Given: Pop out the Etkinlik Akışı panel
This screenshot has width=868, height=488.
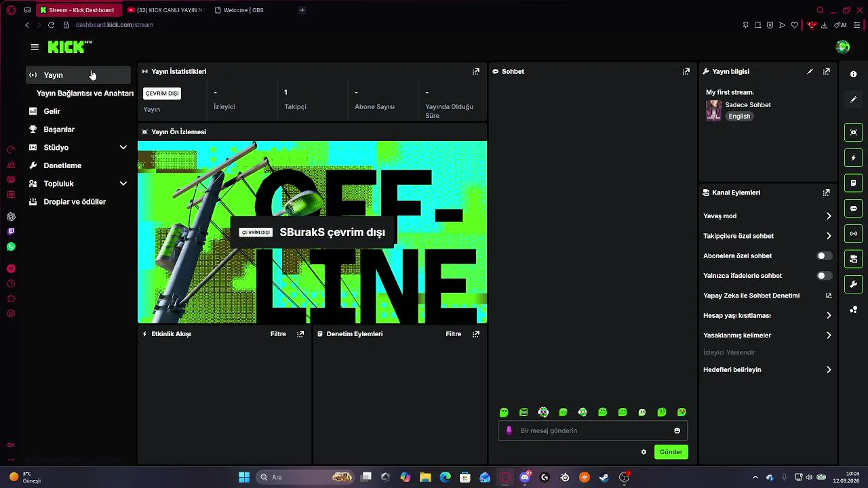Looking at the screenshot, I should pyautogui.click(x=300, y=334).
